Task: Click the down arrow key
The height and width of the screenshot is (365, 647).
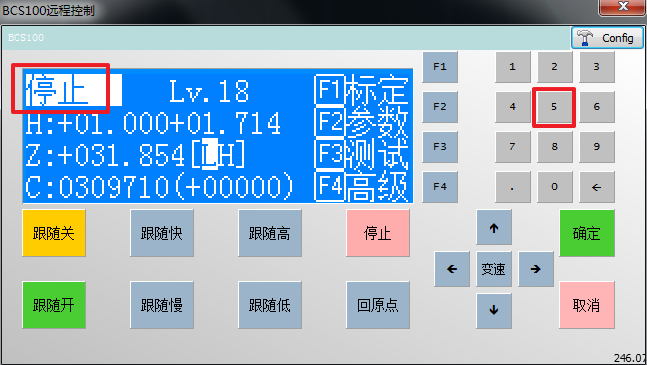Action: point(494,311)
